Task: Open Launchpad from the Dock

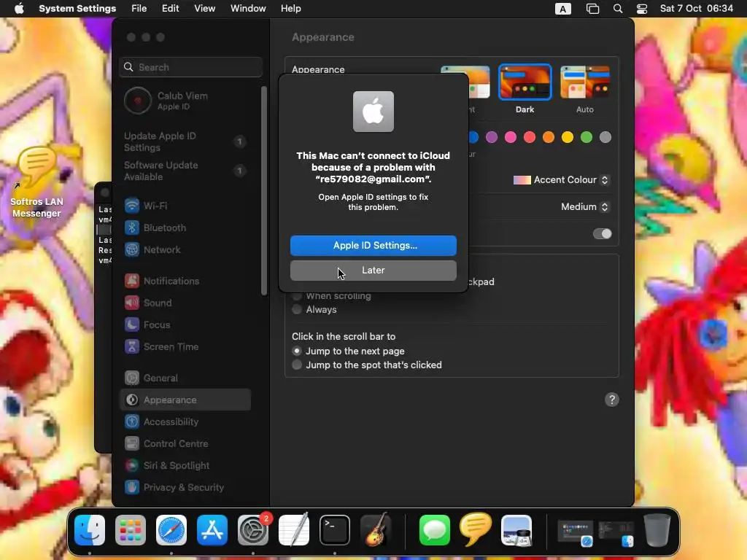Action: click(x=131, y=530)
